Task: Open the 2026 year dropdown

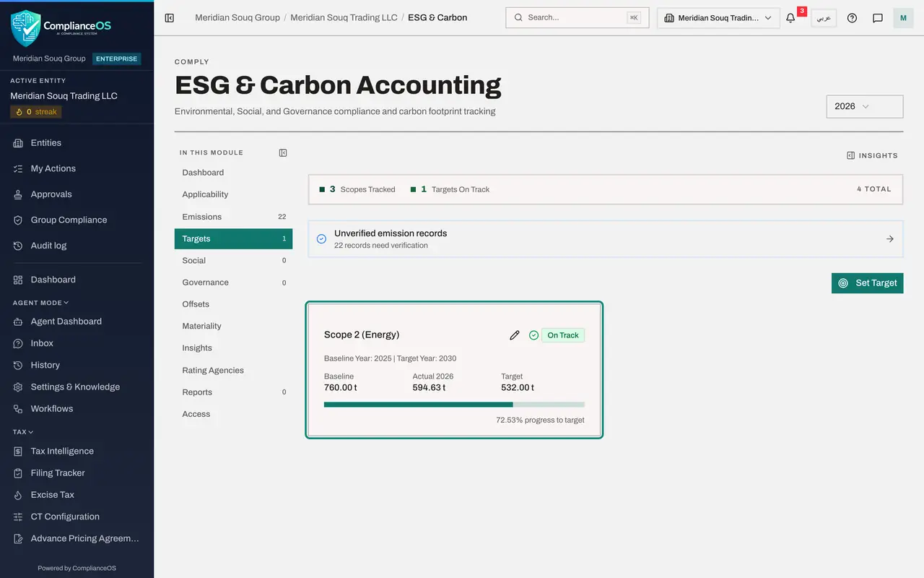Action: coord(865,106)
